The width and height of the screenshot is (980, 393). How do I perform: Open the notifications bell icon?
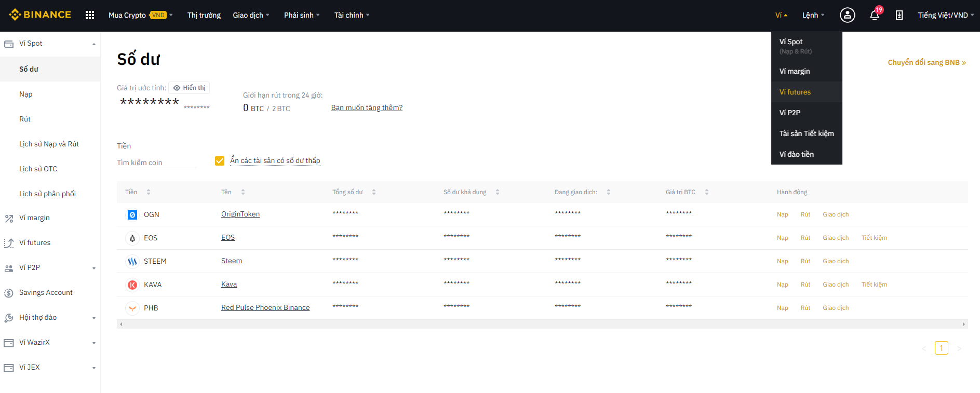point(875,15)
